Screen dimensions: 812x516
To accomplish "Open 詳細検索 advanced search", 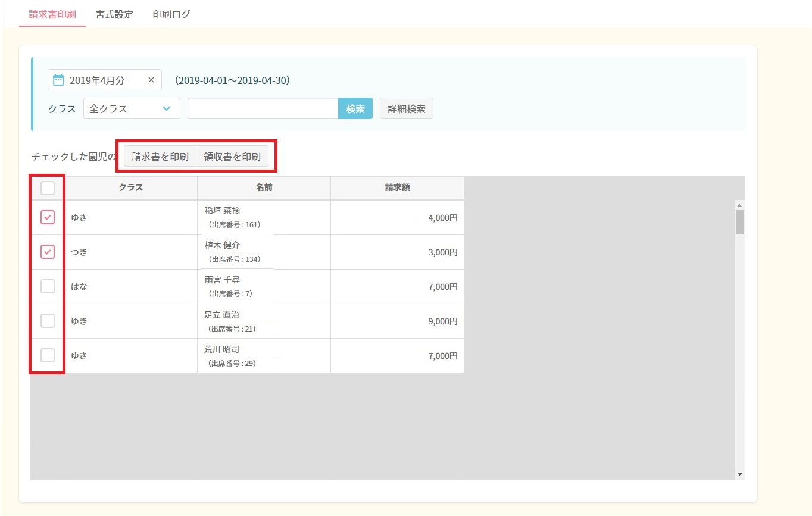I will 407,109.
